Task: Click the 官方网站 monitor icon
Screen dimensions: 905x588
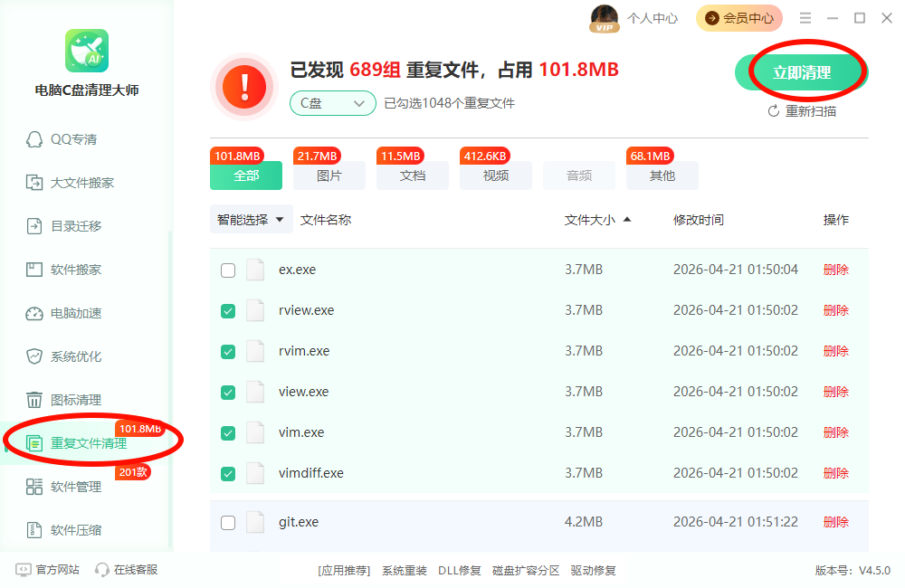Action: pos(24,570)
